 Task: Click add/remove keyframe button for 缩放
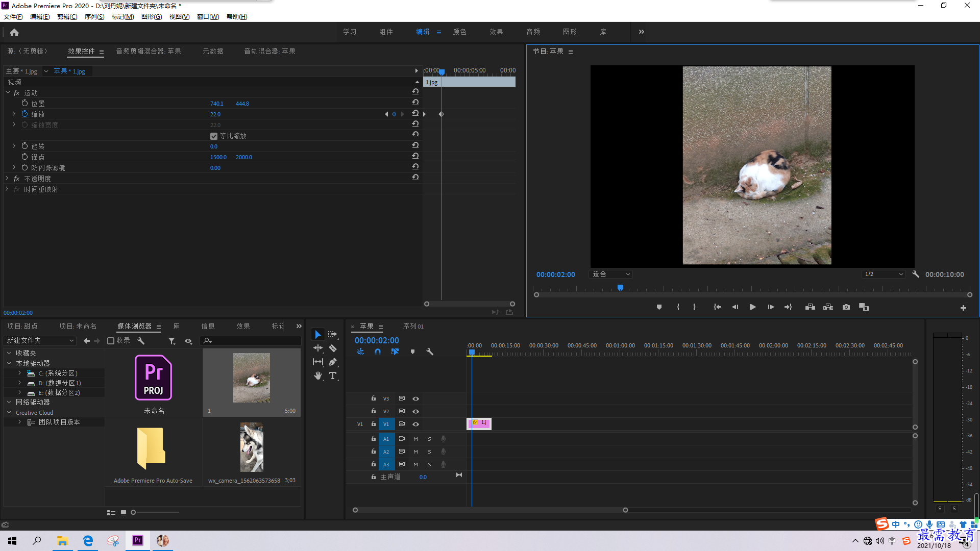[x=394, y=114]
